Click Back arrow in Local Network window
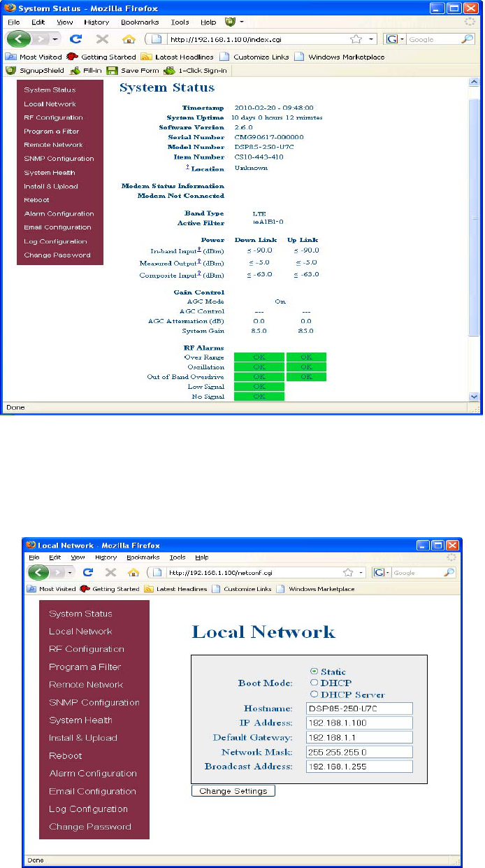Screen dimensions: 485x868 click(40, 572)
